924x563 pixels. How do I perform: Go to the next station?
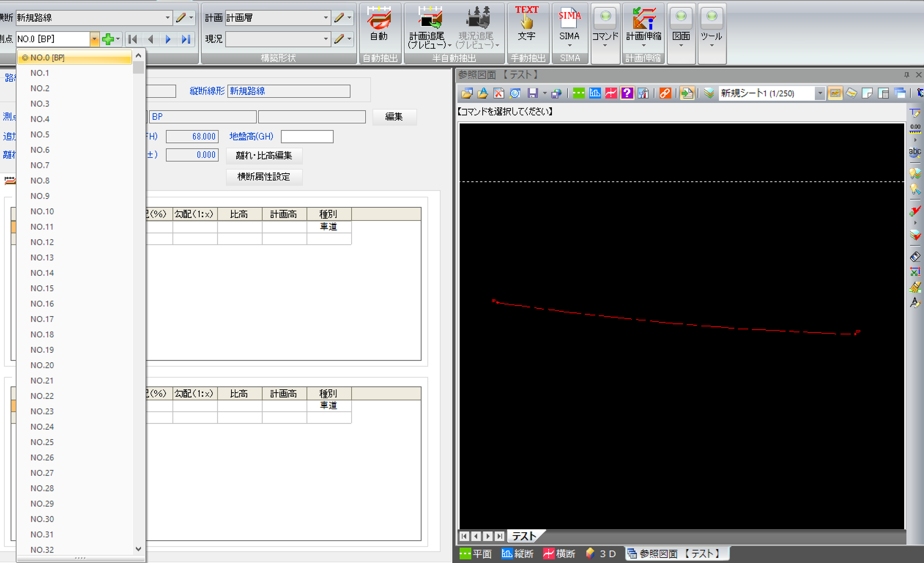tap(168, 39)
